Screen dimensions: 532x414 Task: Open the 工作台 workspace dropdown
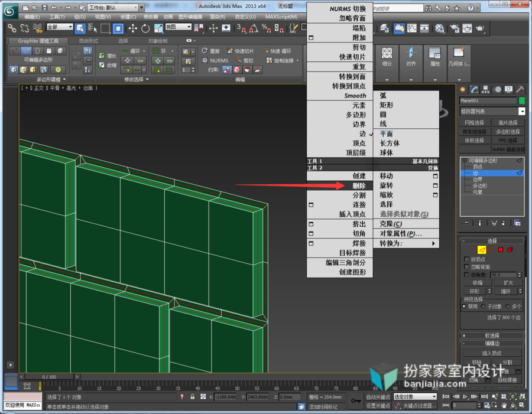coord(113,8)
